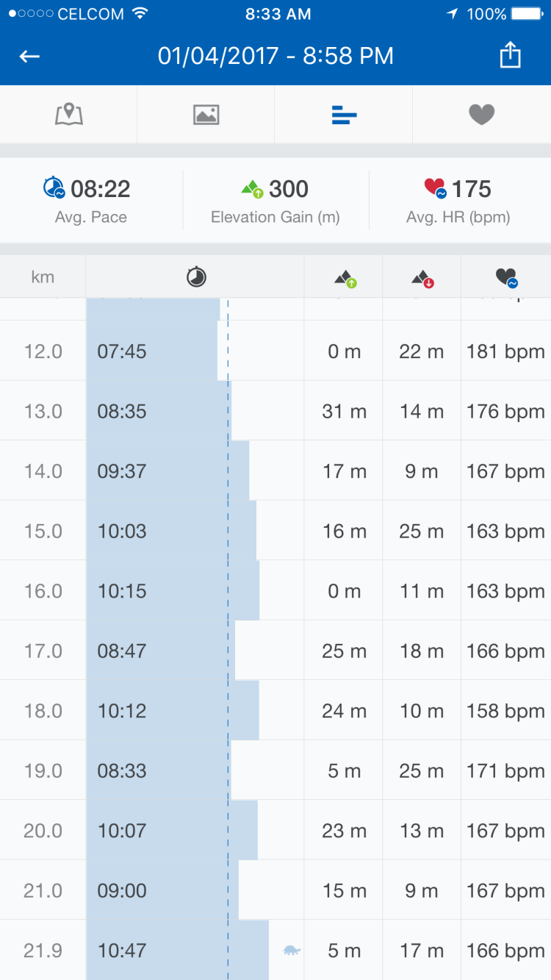Open the map tab
Screen dimensions: 551x980
click(69, 115)
